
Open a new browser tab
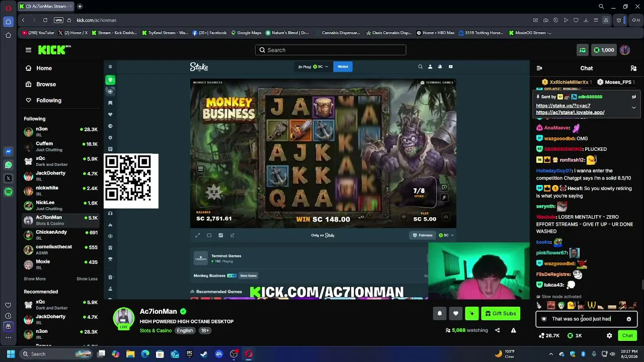point(79,7)
